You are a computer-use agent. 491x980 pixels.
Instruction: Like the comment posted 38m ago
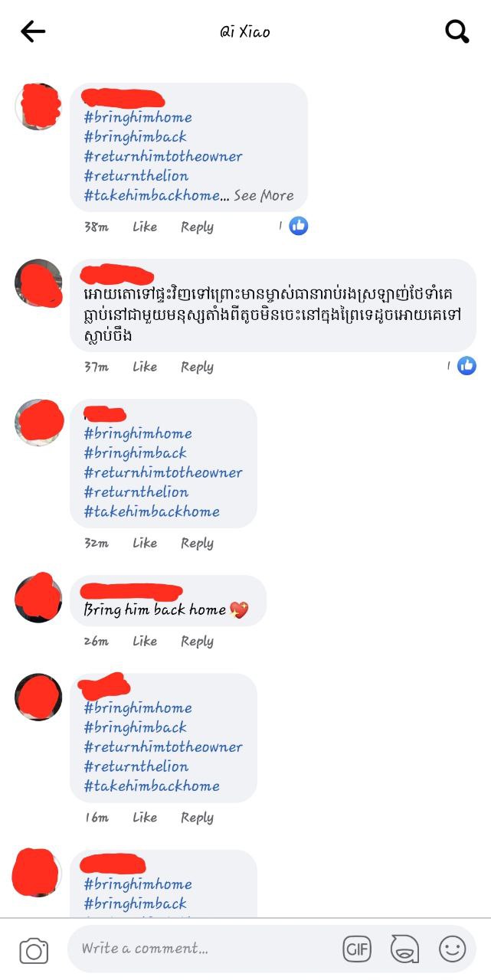coord(145,227)
